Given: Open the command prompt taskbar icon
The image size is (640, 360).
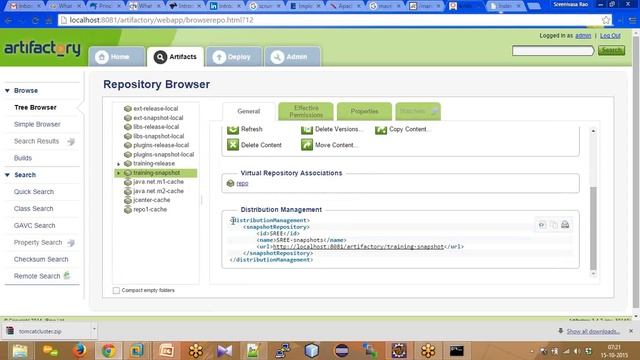Looking at the screenshot, I should click(456, 351).
